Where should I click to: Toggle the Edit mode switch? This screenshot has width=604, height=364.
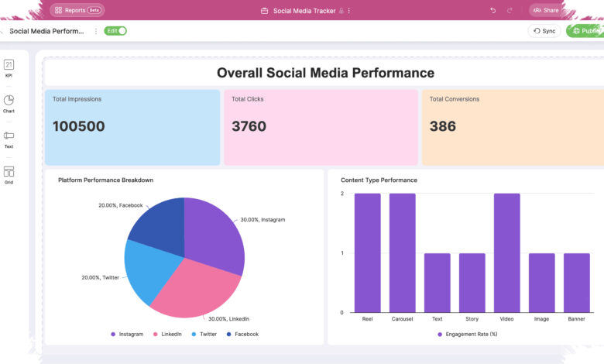pyautogui.click(x=115, y=31)
